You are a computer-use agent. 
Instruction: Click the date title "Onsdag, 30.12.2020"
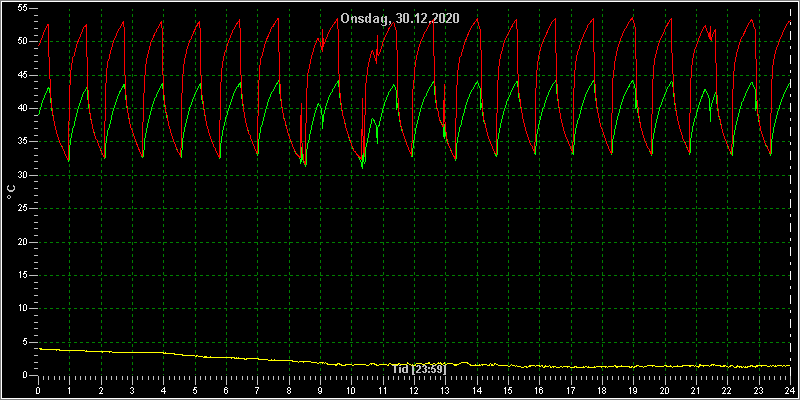point(399,18)
